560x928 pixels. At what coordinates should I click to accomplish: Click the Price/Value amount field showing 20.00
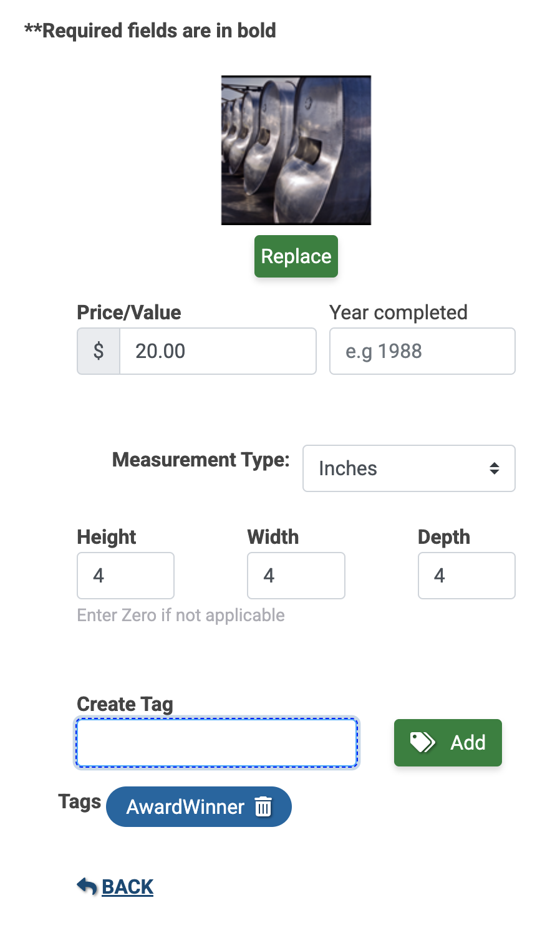pos(218,351)
